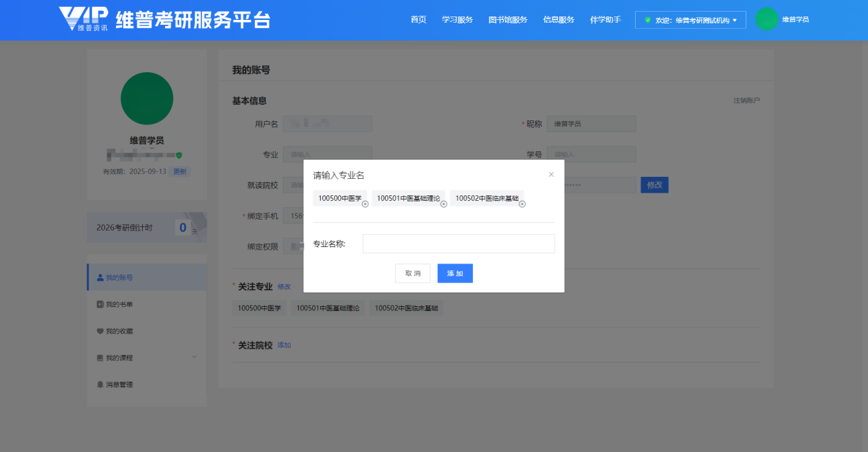
Task: Click the 我的收藏 heart icon
Action: tap(100, 331)
